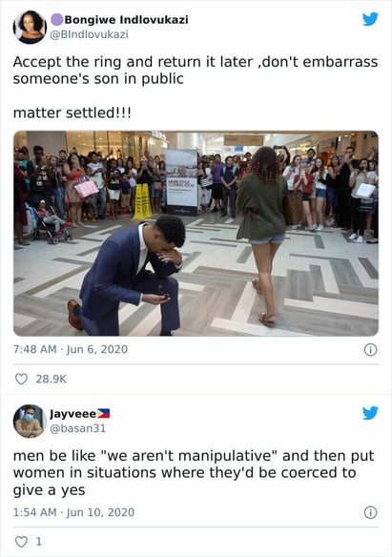Open info icon beside Jun 6, 2020 timestamp

coord(370,350)
